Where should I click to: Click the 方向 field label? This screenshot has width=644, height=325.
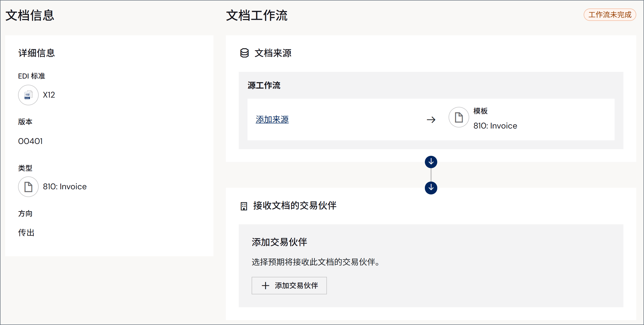25,213
